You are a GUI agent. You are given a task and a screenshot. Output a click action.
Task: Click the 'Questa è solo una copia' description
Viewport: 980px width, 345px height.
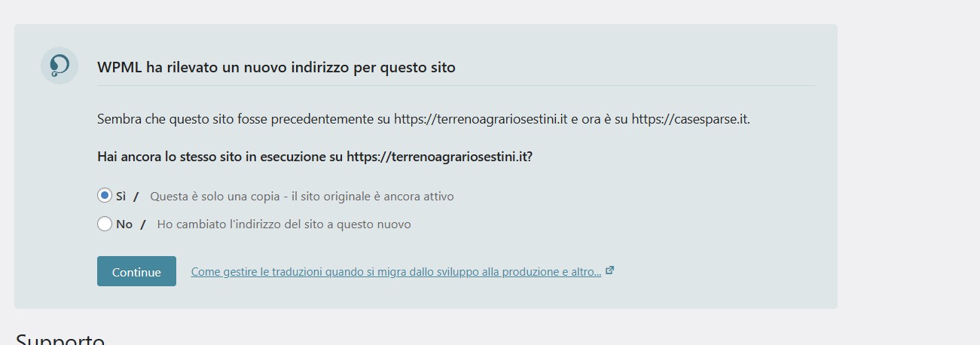point(302,196)
